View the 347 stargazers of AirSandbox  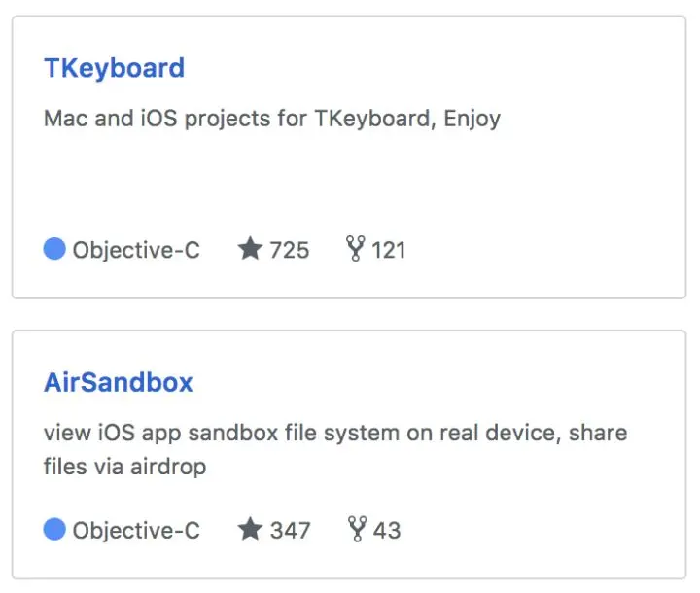click(290, 531)
